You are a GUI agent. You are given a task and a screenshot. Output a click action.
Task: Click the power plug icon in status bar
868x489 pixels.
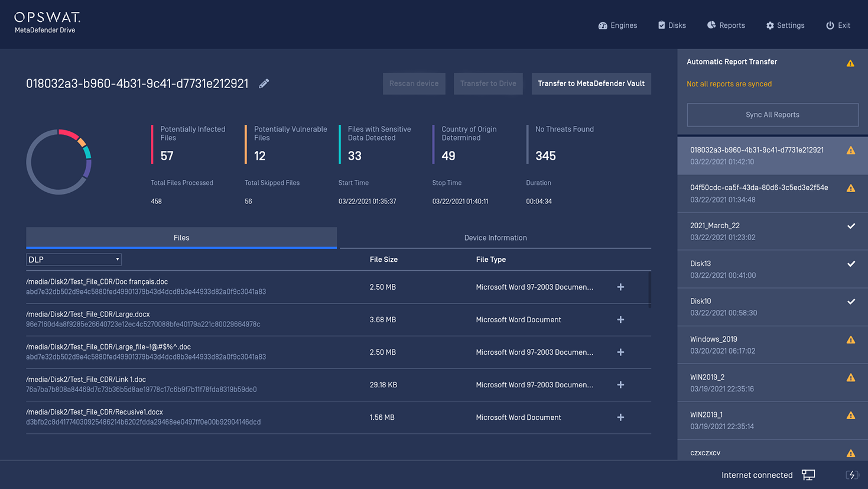[851, 475]
